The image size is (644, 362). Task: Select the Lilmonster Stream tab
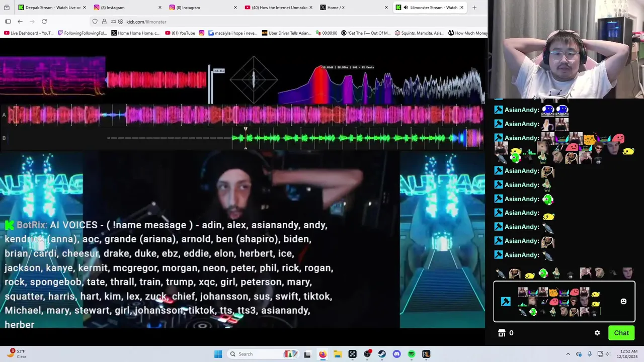[430, 8]
